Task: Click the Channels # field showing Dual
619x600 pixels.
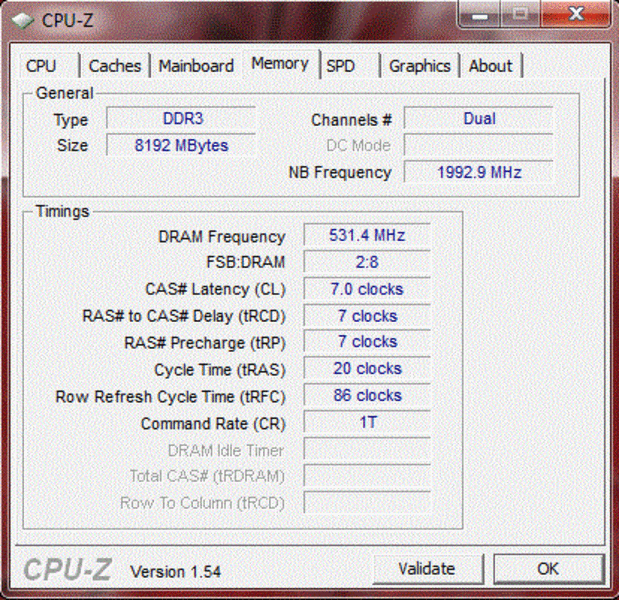Action: coord(478,118)
